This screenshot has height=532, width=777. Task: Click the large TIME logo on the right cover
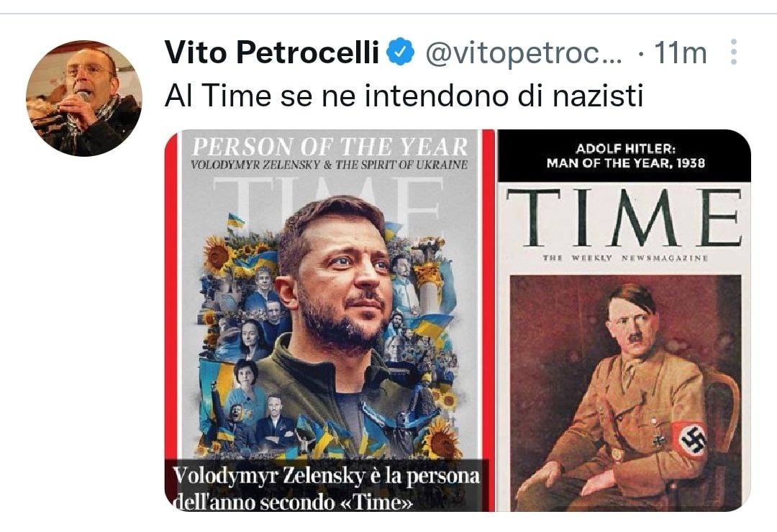coord(623,217)
